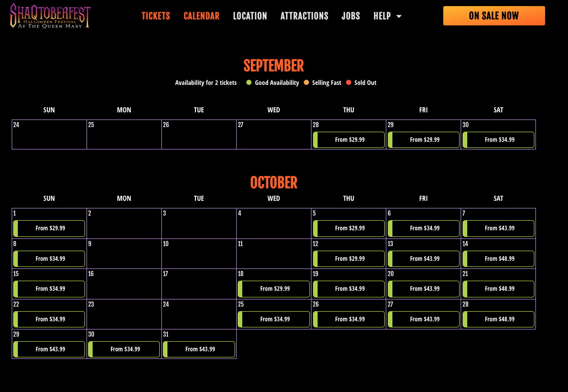Click the orange Selling Fast legend dot
The height and width of the screenshot is (392, 568).
point(306,82)
